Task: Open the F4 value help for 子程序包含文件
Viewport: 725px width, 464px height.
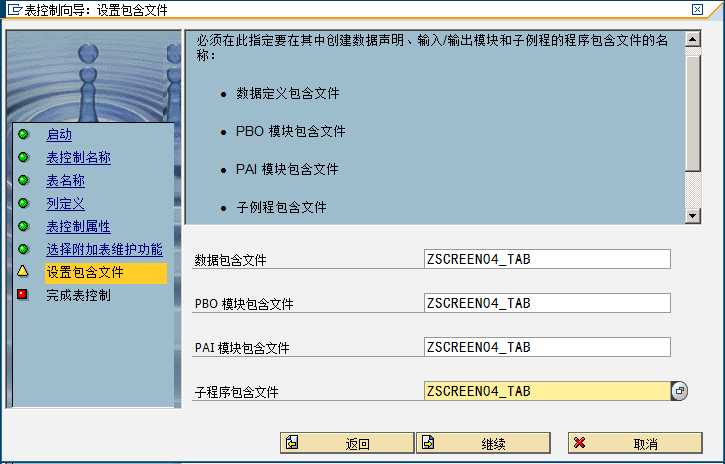Action: [680, 392]
